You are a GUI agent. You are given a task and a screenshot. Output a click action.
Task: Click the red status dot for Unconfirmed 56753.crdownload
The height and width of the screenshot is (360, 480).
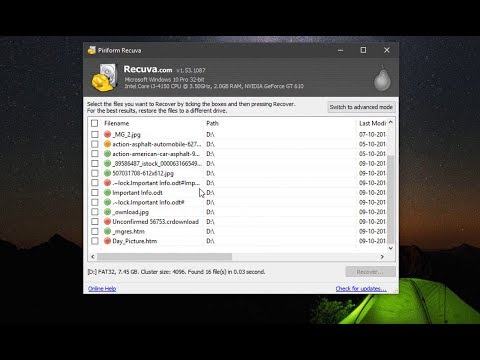pyautogui.click(x=107, y=221)
